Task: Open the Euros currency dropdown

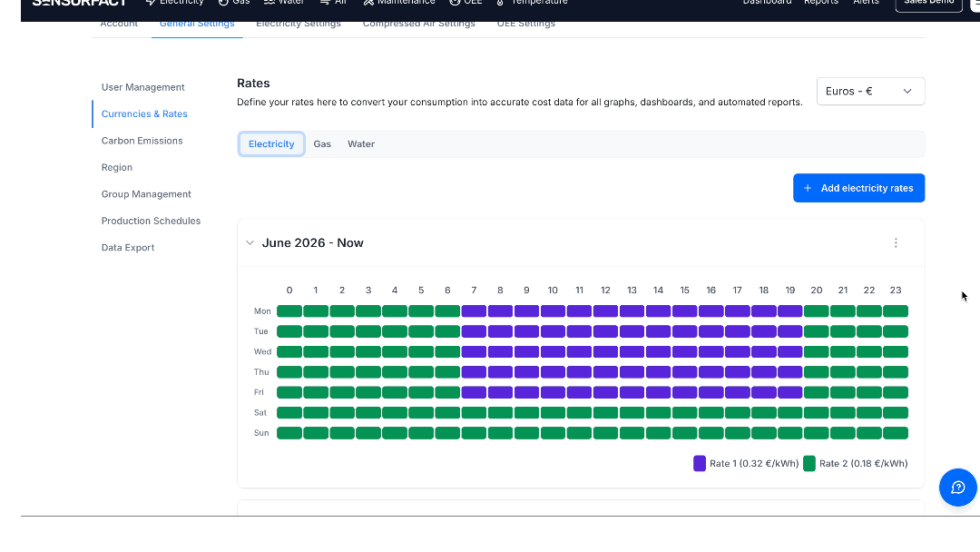Action: [x=870, y=92]
